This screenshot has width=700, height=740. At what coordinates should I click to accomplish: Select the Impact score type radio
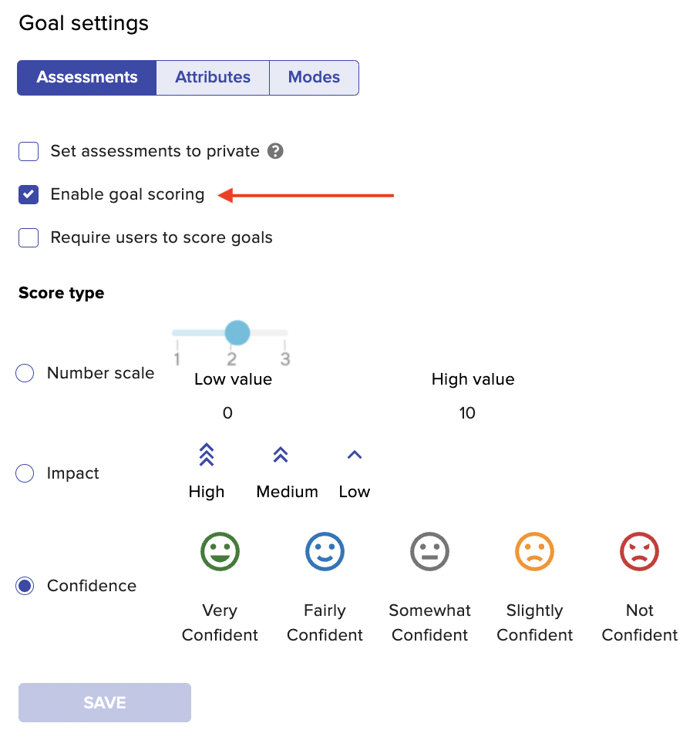25,473
